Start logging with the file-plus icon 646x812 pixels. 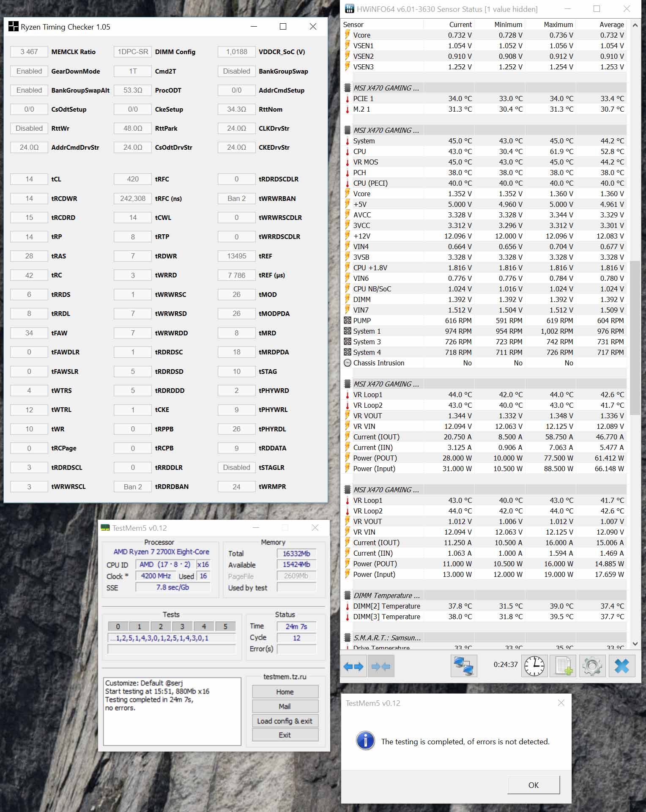[563, 667]
